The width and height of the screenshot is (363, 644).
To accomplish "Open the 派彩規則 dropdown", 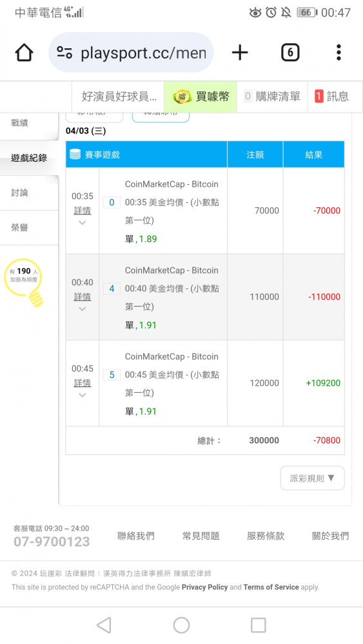I will coord(313,478).
